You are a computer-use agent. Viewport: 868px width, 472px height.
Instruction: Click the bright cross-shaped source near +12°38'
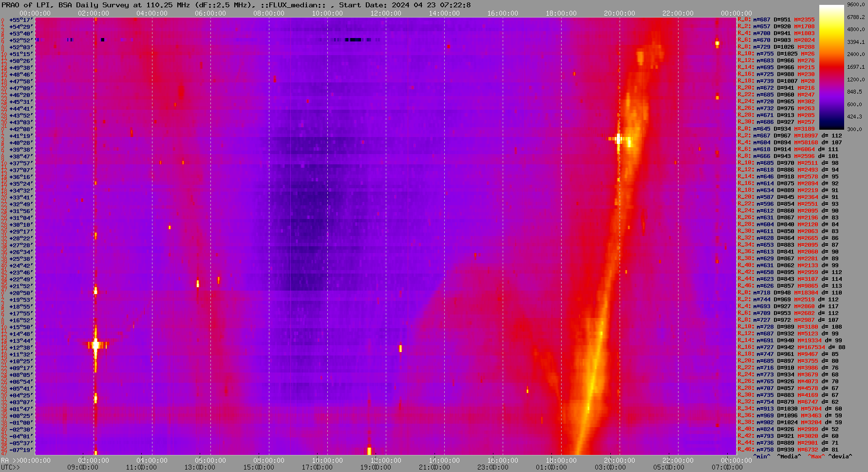(95, 345)
